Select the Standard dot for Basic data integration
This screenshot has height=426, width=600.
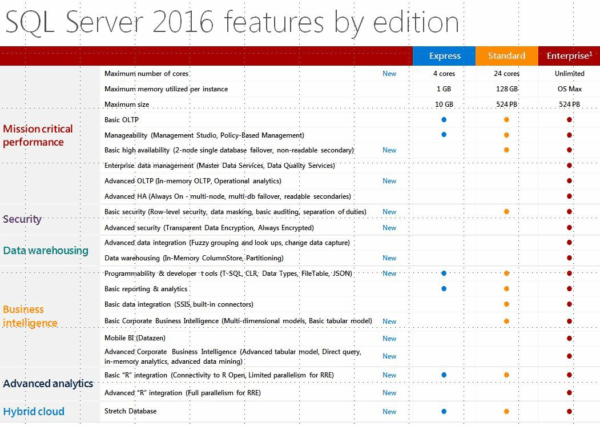click(x=507, y=304)
